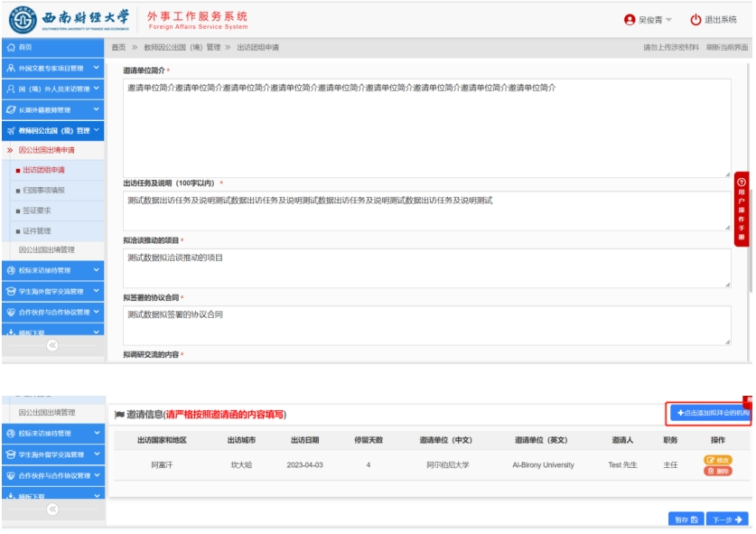Click the home icon beside 首页 in sidebar
The width and height of the screenshot is (756, 534).
[x=10, y=47]
